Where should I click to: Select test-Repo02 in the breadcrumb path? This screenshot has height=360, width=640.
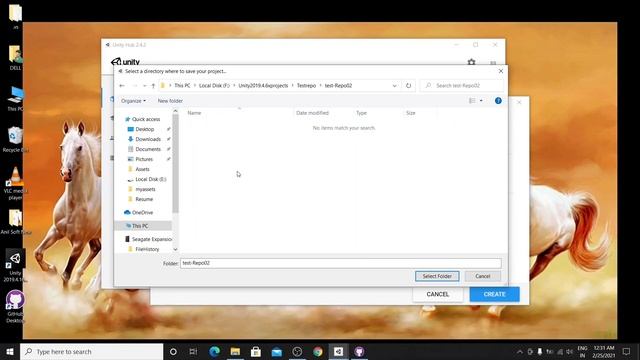click(x=338, y=86)
